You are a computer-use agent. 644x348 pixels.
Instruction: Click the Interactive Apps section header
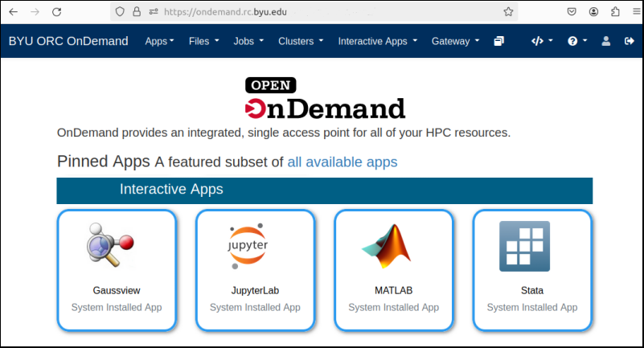pyautogui.click(x=325, y=190)
